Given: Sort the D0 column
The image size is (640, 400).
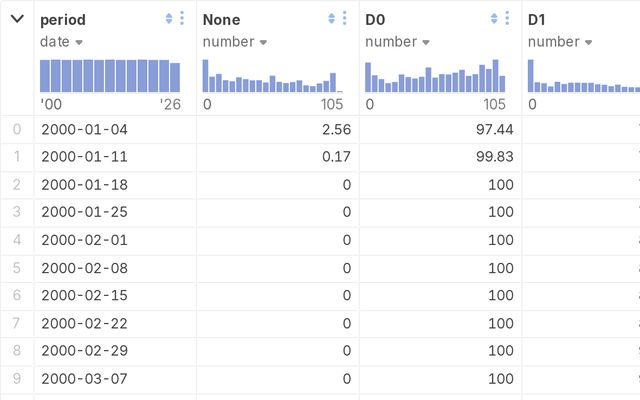Looking at the screenshot, I should (494, 19).
